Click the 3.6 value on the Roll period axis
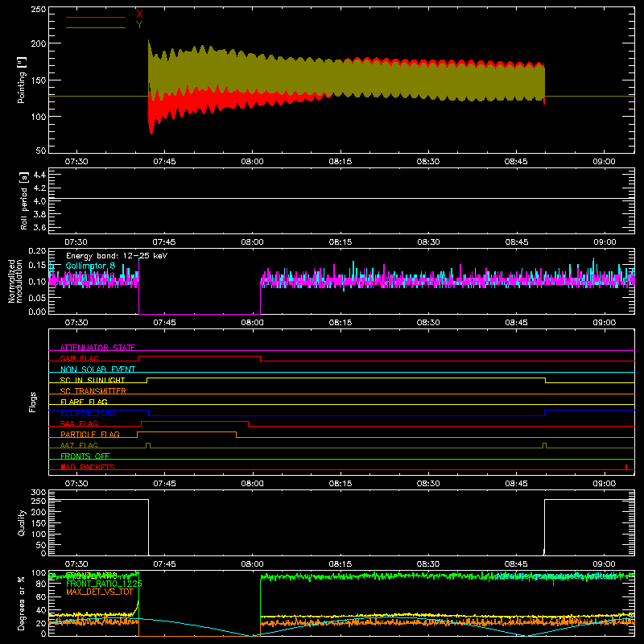Screen dimensions: 644x644 (x=39, y=227)
